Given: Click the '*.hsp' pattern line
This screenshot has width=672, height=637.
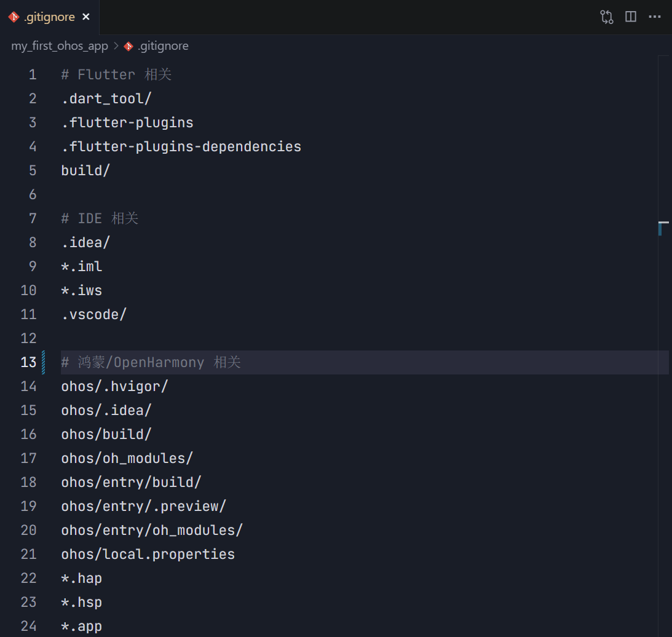Looking at the screenshot, I should (81, 603).
